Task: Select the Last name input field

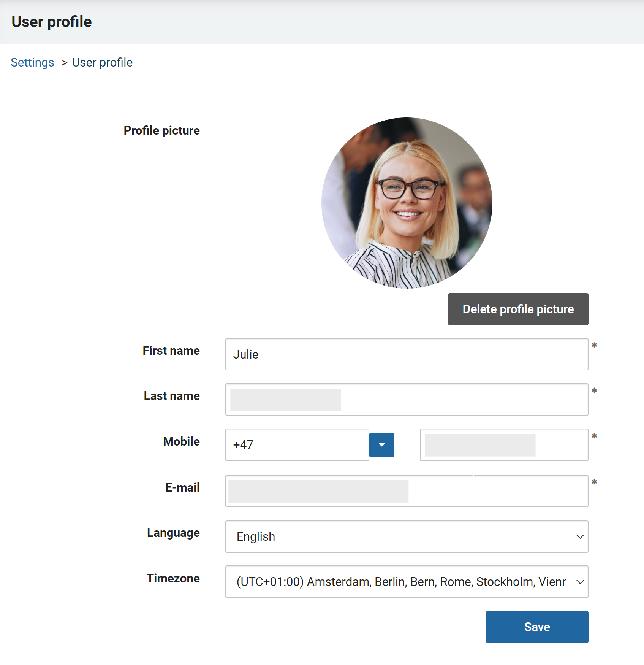Action: click(x=407, y=400)
